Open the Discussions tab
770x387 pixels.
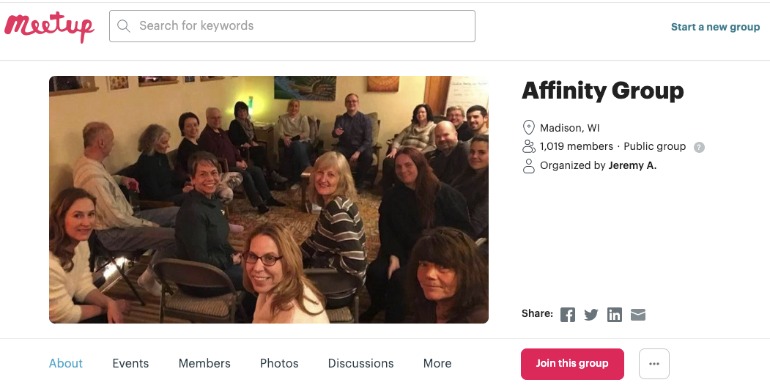click(x=361, y=363)
